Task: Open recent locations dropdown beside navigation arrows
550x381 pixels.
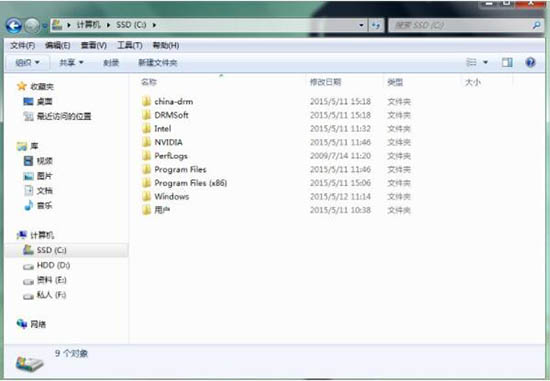Action: (45, 26)
